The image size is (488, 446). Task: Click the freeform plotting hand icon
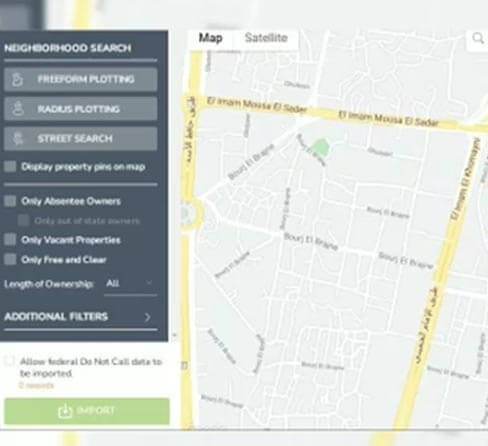click(x=17, y=80)
